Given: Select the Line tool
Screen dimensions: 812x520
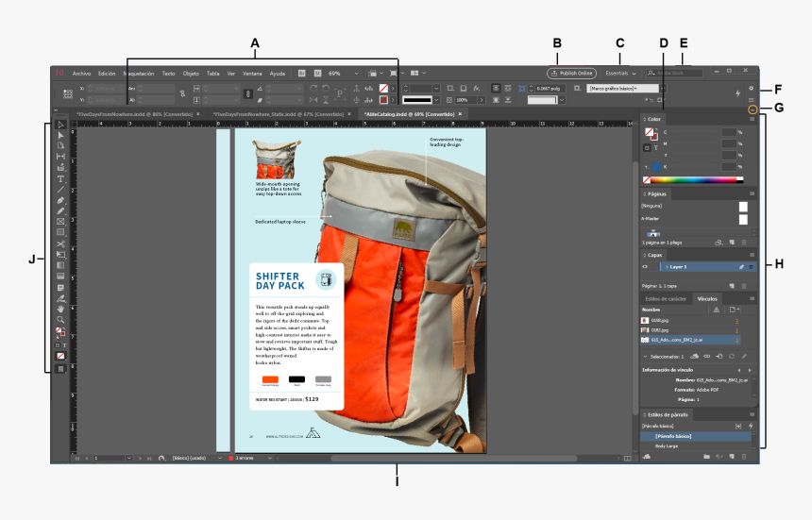Looking at the screenshot, I should point(60,190).
